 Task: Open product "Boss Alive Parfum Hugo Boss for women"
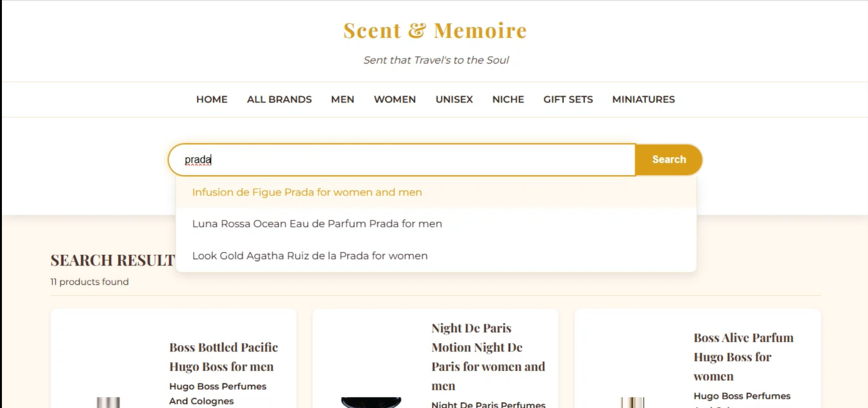pyautogui.click(x=744, y=357)
